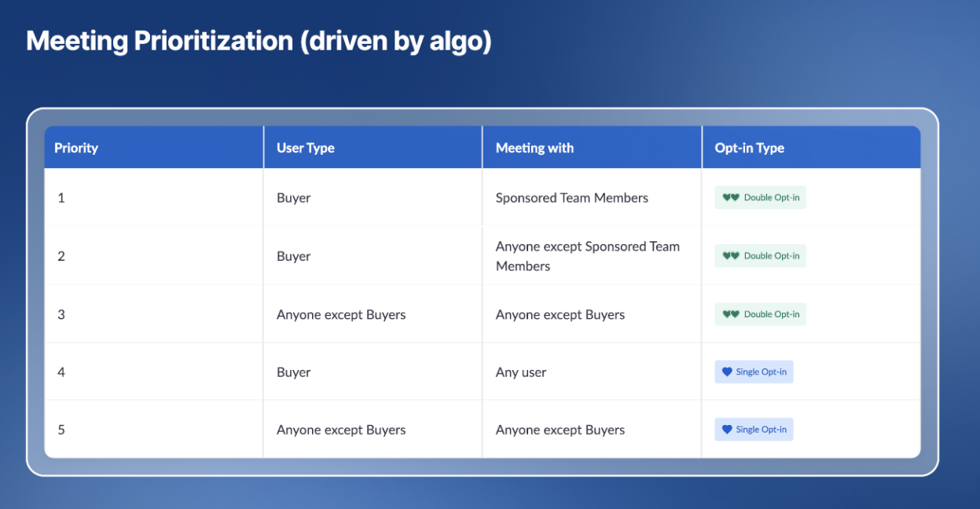Select the Sponsored Team Members cell
Screen dimensions: 980x509
[571, 198]
